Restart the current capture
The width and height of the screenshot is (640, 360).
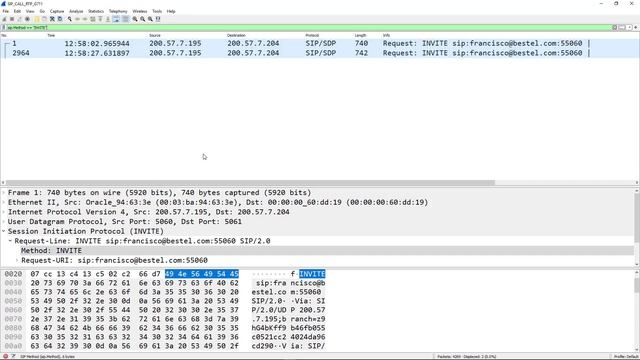pyautogui.click(x=20, y=19)
